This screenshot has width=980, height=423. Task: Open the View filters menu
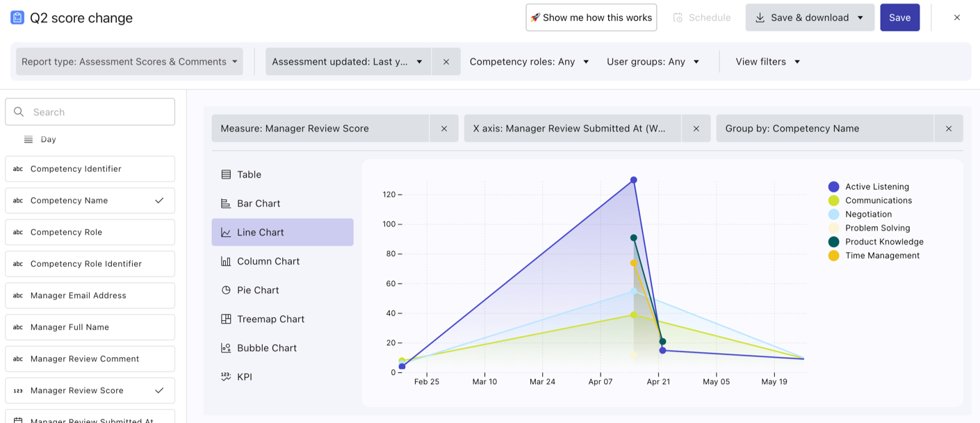tap(767, 62)
